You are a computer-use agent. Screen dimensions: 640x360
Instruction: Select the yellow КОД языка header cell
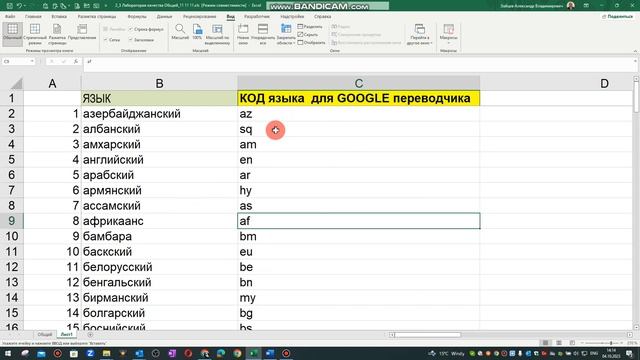click(x=358, y=98)
